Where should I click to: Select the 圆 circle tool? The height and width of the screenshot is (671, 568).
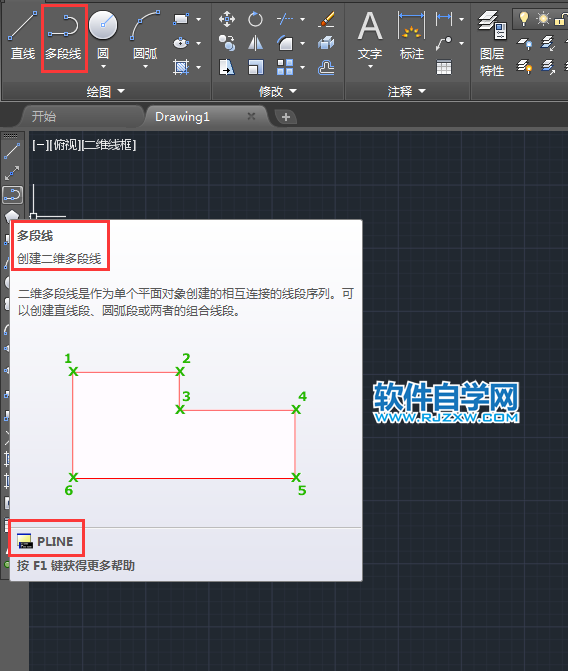tap(103, 36)
